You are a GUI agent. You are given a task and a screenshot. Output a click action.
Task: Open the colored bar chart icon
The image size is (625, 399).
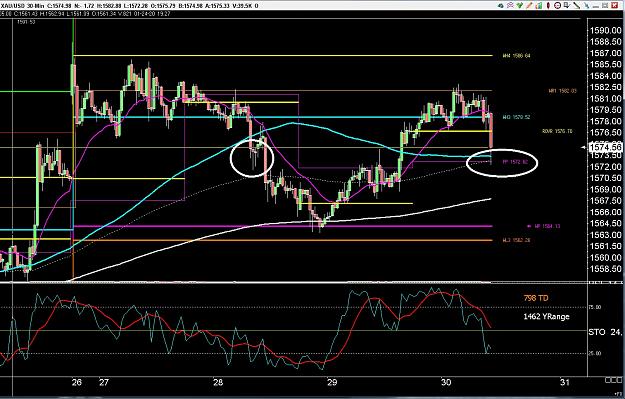(x=539, y=6)
